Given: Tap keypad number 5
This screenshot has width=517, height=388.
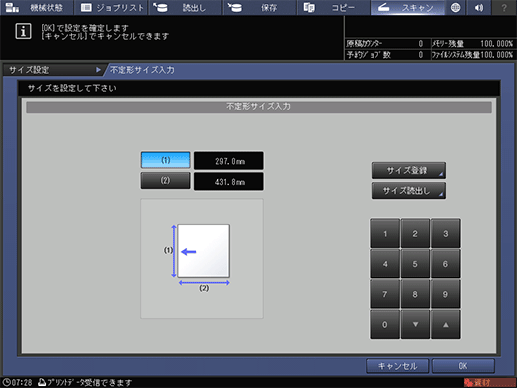Looking at the screenshot, I should click(x=415, y=264).
